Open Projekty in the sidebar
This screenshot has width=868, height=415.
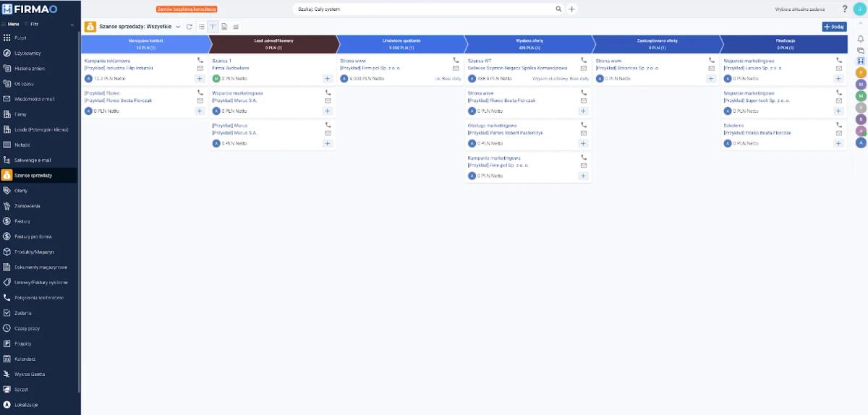40,343
